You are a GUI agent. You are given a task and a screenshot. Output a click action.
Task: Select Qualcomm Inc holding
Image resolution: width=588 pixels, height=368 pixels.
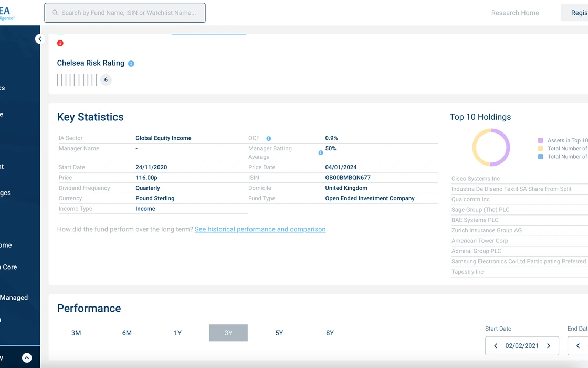(x=470, y=199)
